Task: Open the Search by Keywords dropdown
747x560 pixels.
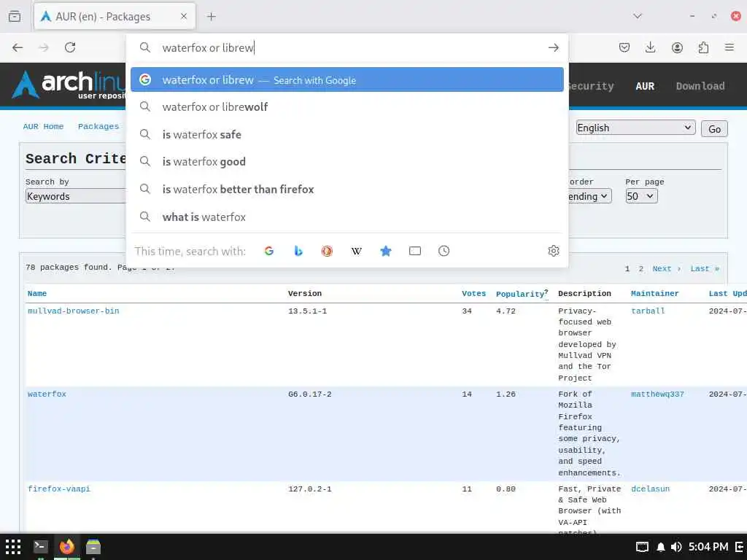Action: pyautogui.click(x=75, y=196)
